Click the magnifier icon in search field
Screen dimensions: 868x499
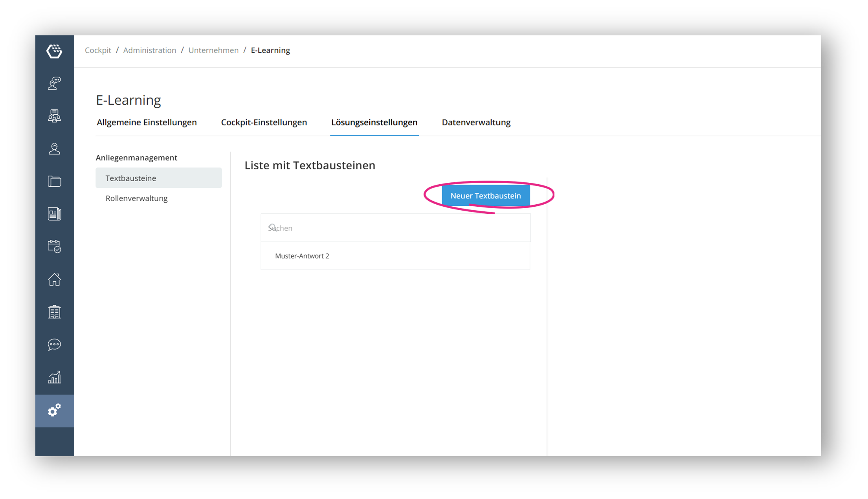tap(272, 227)
